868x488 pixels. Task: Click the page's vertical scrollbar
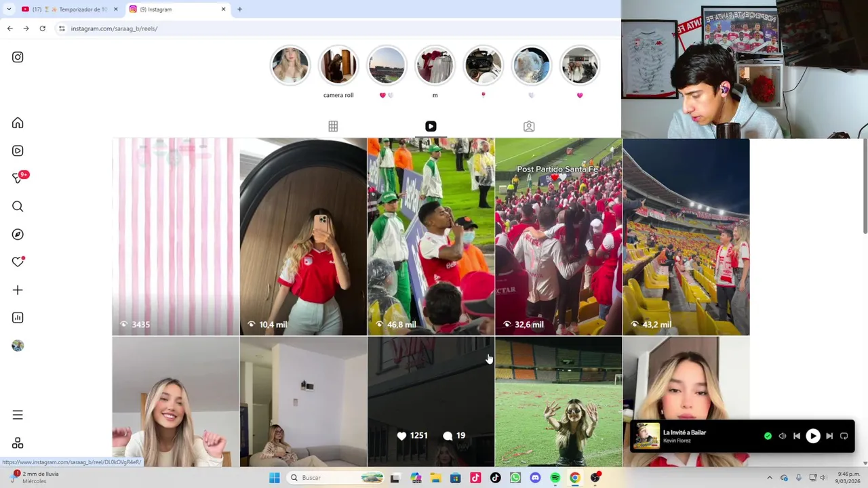tap(864, 186)
